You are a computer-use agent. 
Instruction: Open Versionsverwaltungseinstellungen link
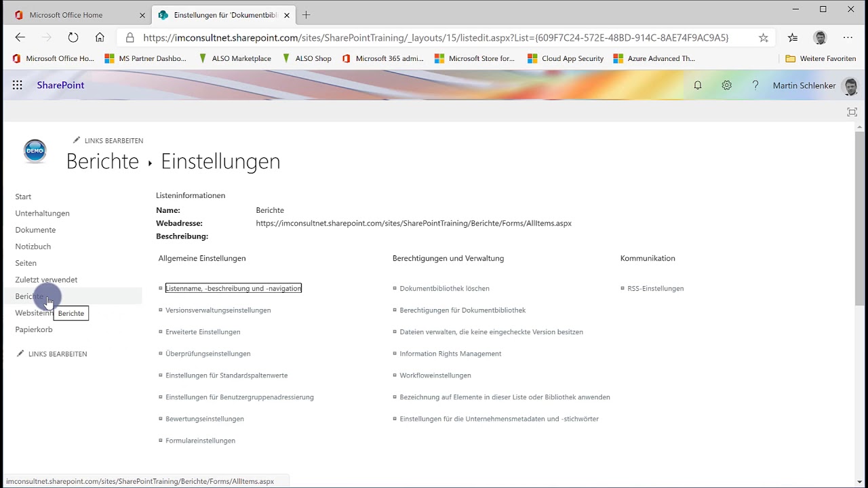[218, 310]
